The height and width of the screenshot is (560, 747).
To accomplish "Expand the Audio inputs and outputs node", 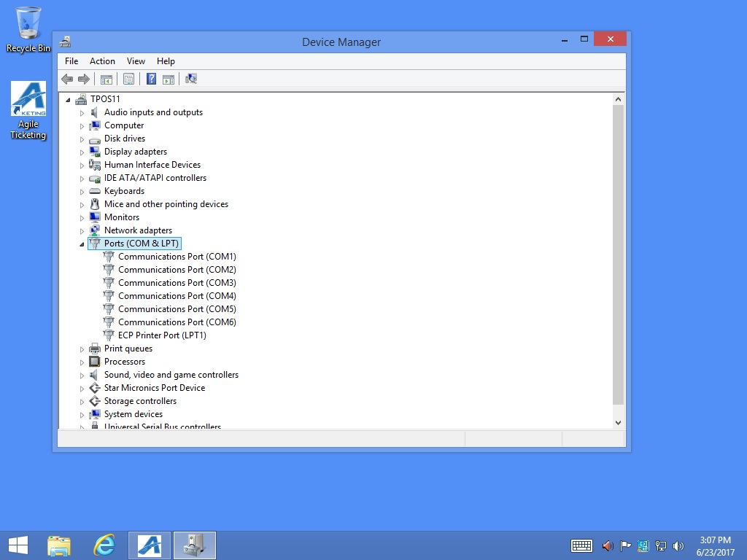I will (x=82, y=113).
